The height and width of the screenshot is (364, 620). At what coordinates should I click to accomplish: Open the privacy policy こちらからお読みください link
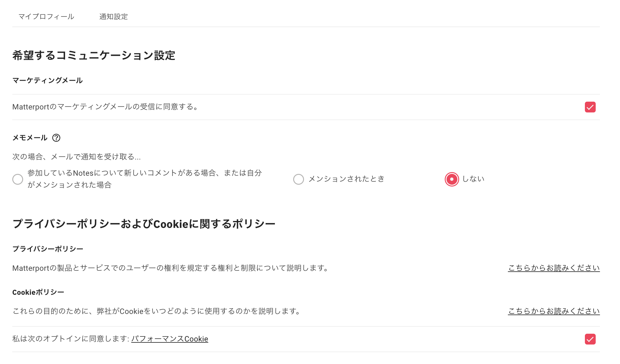tap(554, 268)
